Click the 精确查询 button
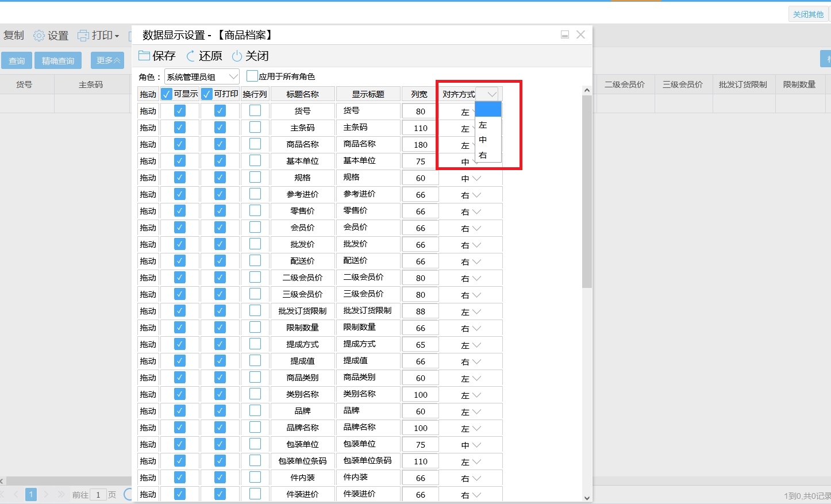The image size is (831, 504). (57, 60)
